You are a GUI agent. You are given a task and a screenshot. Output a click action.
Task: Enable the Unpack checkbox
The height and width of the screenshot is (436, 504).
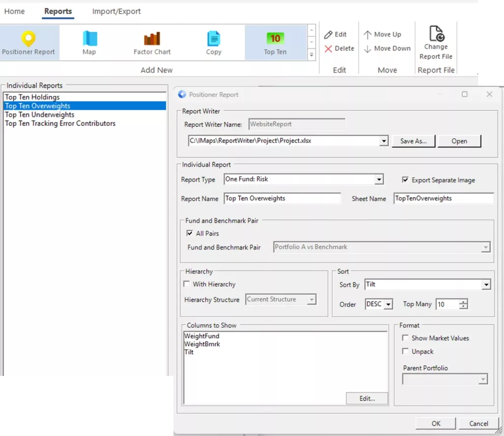pos(406,351)
